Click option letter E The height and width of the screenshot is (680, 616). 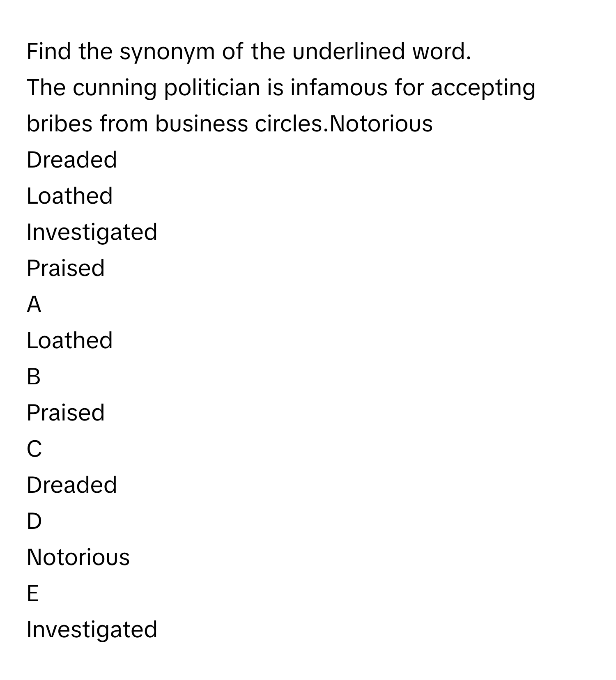(33, 593)
